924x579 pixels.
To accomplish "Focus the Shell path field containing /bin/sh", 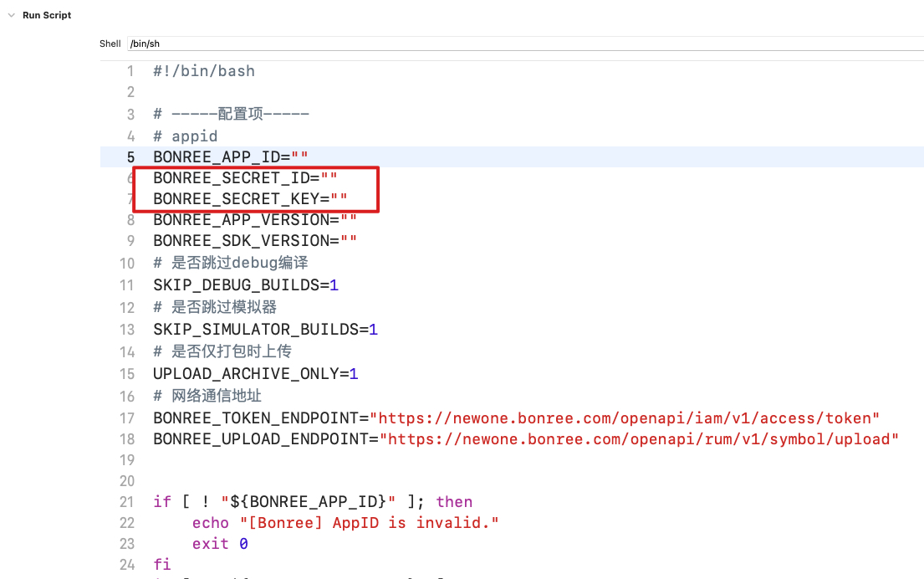I will click(x=502, y=44).
